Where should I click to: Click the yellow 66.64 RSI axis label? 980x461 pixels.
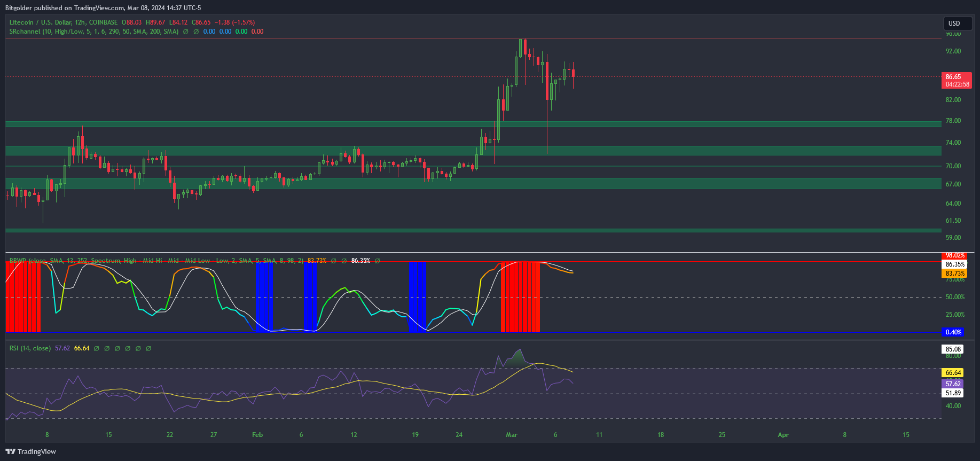(953, 373)
